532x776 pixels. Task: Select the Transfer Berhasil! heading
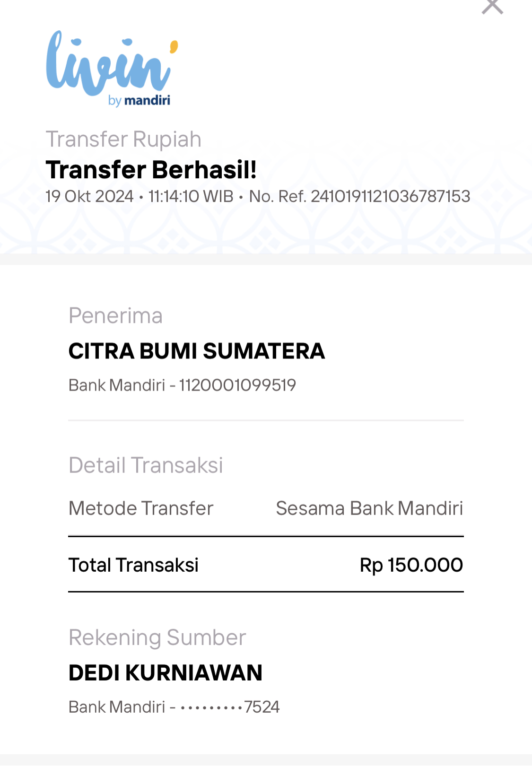pyautogui.click(x=151, y=170)
